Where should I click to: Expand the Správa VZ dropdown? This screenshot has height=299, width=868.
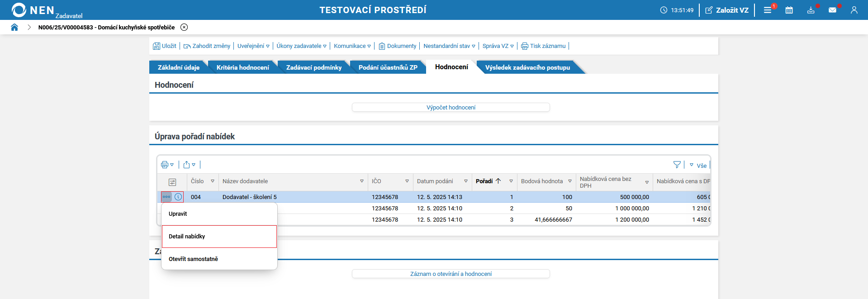[x=498, y=46]
